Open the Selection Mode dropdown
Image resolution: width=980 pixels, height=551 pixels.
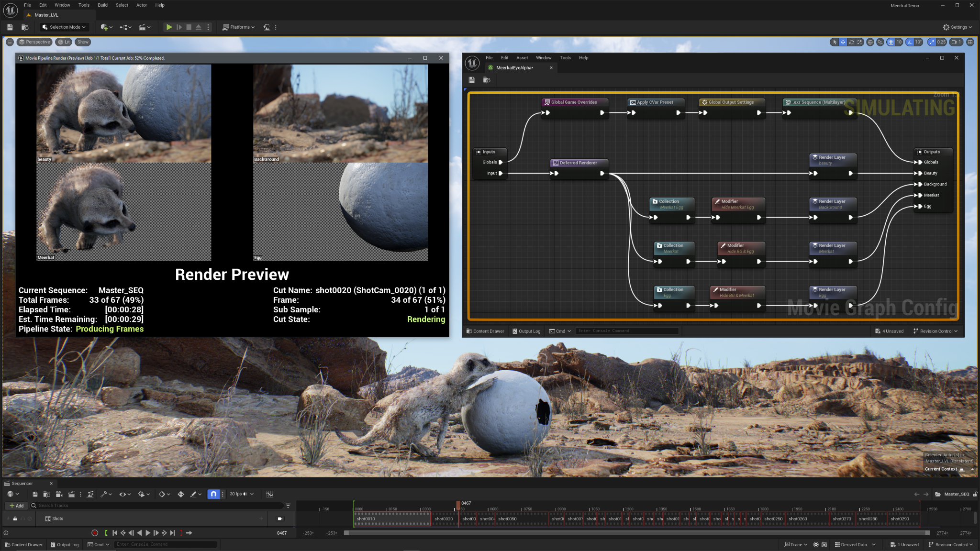tap(64, 27)
